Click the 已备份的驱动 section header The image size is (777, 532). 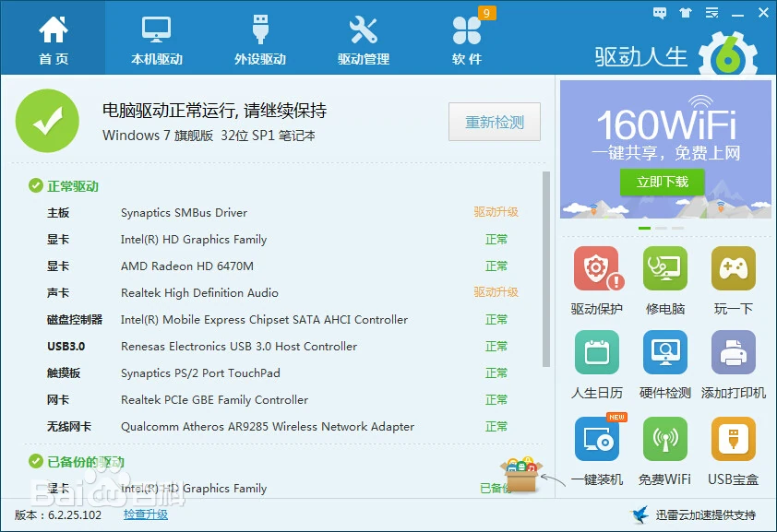coord(86,462)
